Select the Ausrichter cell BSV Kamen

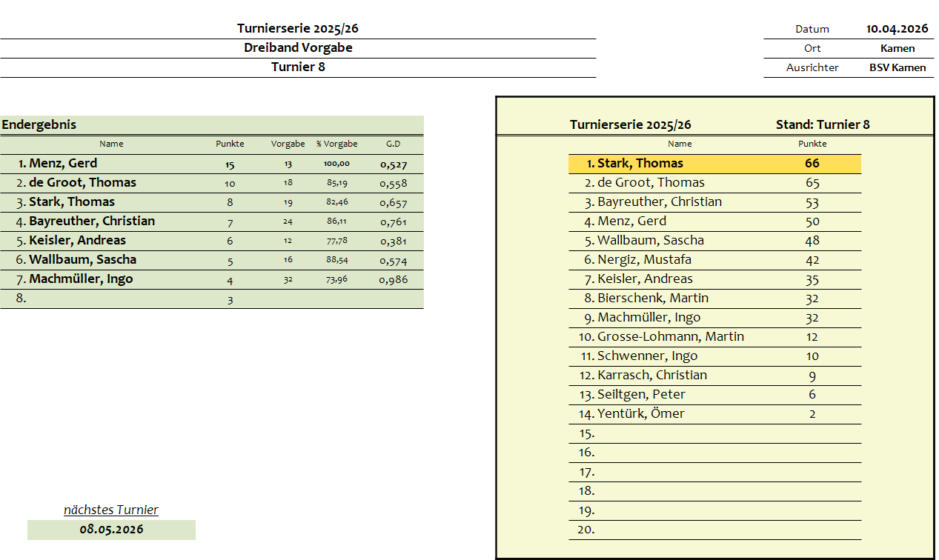pos(897,67)
